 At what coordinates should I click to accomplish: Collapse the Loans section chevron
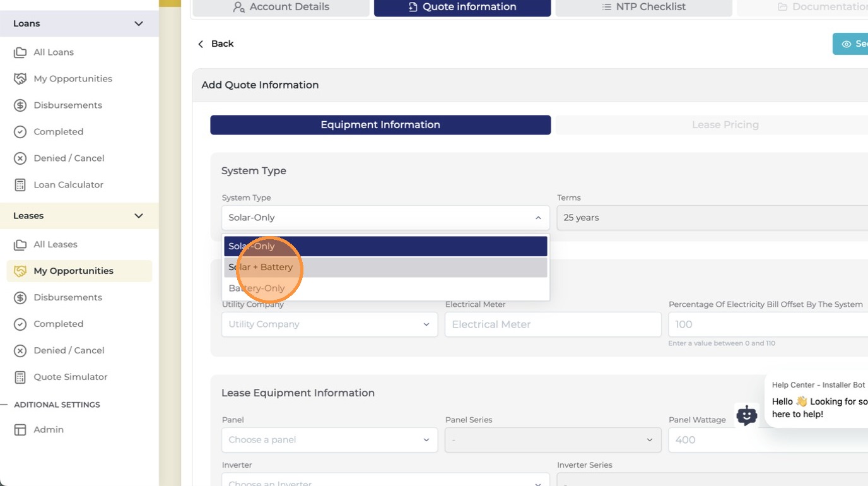point(139,23)
